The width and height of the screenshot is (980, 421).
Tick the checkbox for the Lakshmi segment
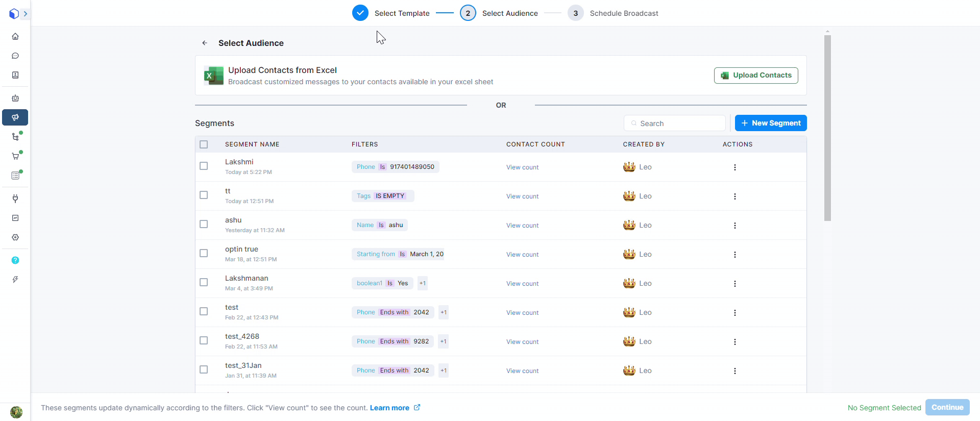tap(204, 166)
